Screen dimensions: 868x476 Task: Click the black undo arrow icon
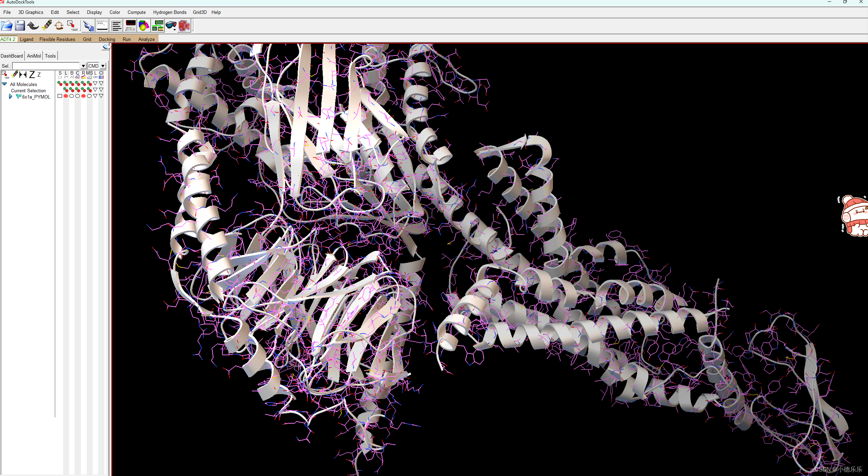33,26
